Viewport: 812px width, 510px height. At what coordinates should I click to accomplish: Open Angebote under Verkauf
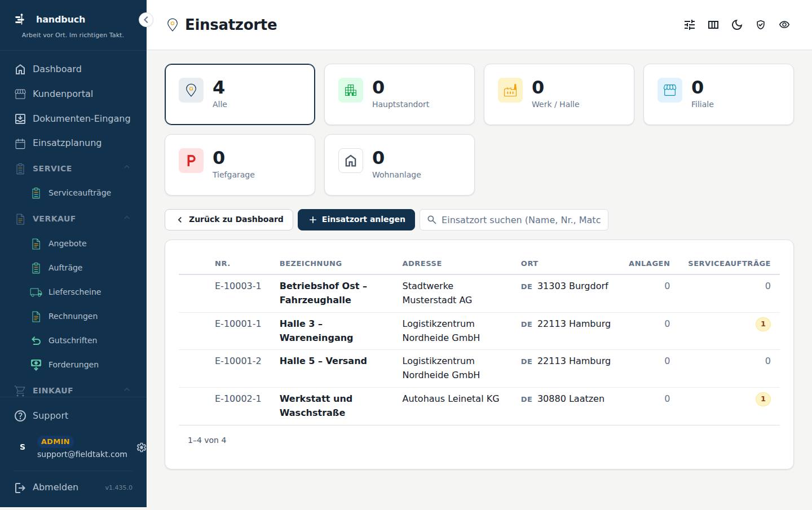click(x=81, y=243)
